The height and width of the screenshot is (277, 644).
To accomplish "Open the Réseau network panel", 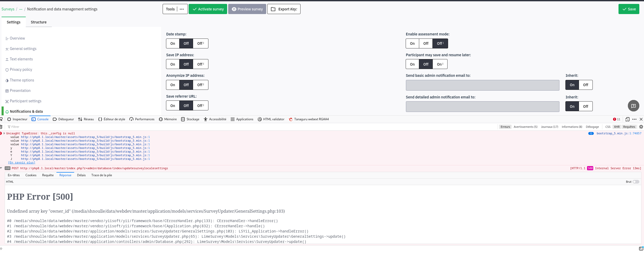I will point(86,119).
